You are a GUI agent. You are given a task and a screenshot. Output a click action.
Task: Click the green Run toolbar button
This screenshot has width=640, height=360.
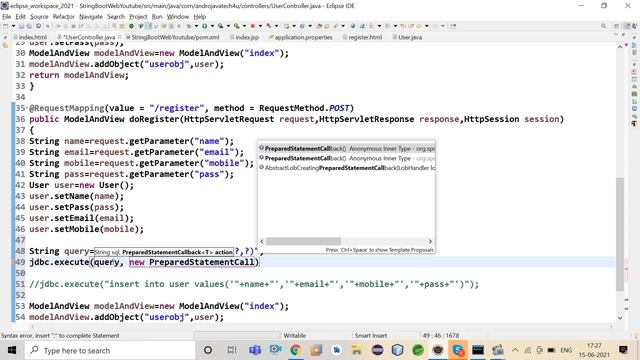204,26
